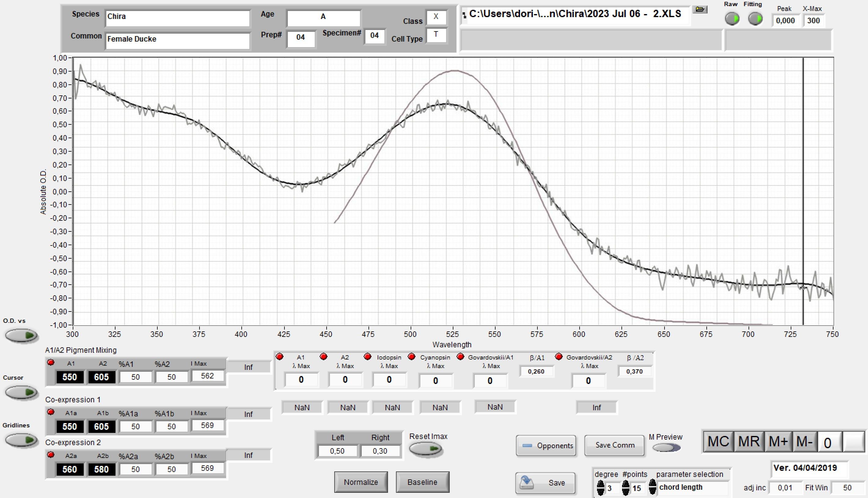Click the memory display showing 0

pos(830,442)
